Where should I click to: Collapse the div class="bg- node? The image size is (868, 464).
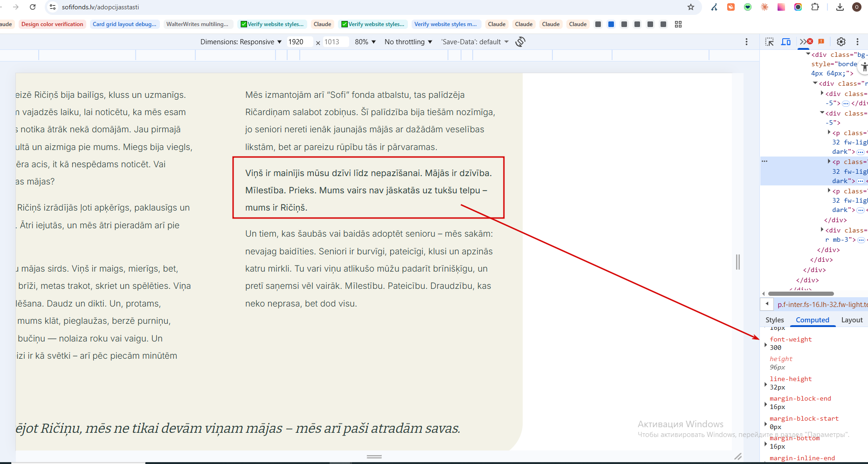point(808,54)
